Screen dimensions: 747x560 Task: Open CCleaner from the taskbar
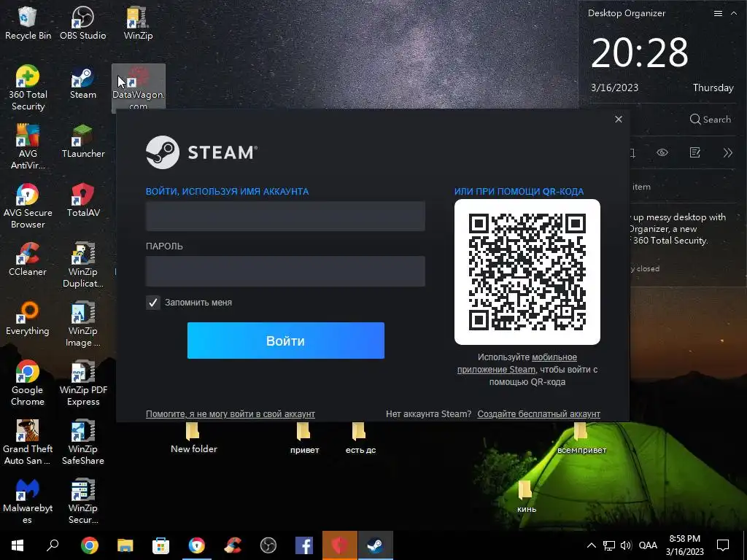(233, 545)
